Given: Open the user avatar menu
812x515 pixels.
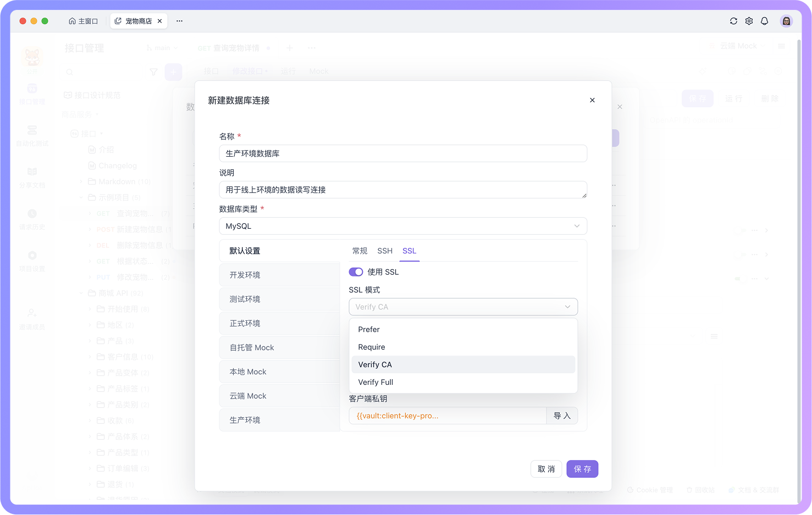Looking at the screenshot, I should pyautogui.click(x=786, y=21).
